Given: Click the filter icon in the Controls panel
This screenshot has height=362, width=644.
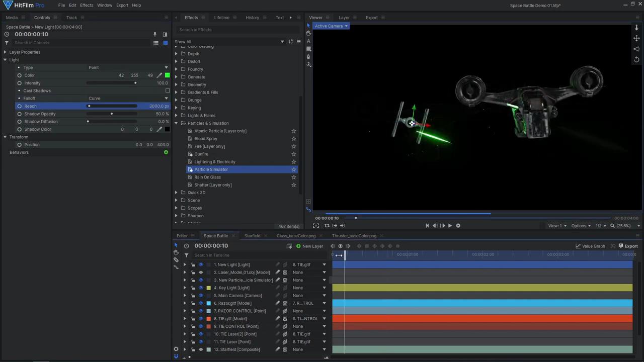Looking at the screenshot, I should 7,43.
